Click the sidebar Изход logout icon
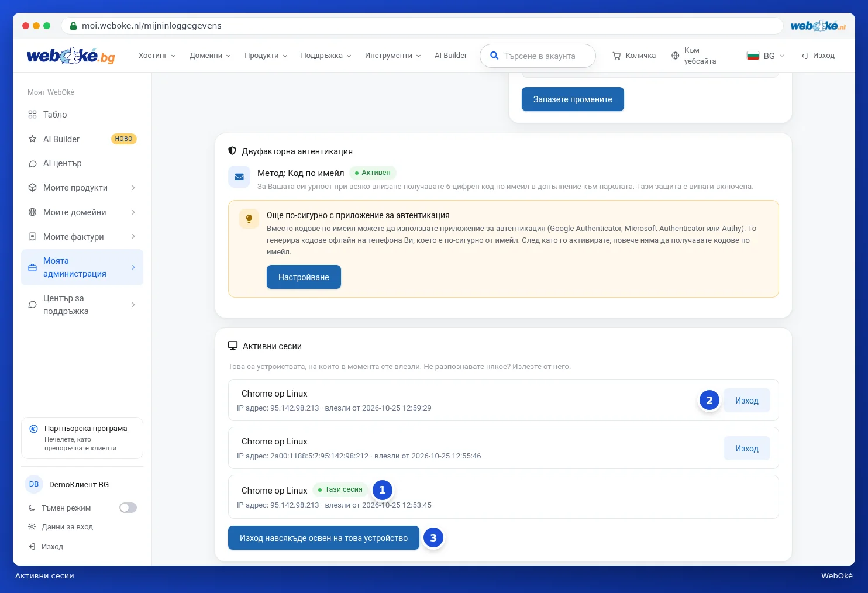 click(32, 547)
